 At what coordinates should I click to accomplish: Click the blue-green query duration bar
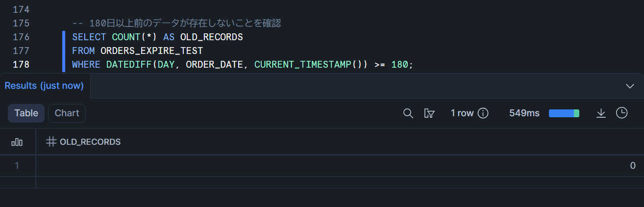point(564,113)
